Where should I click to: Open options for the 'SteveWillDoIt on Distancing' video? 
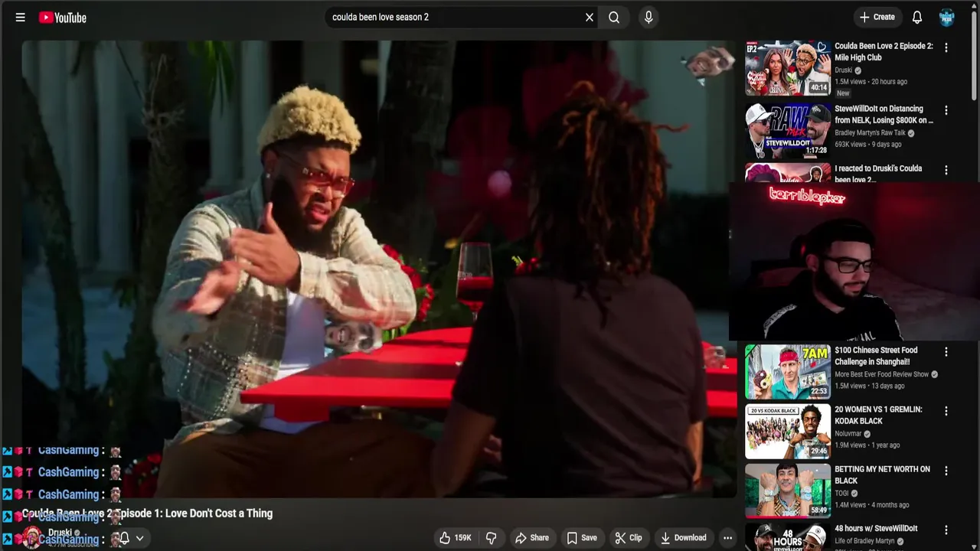(946, 110)
